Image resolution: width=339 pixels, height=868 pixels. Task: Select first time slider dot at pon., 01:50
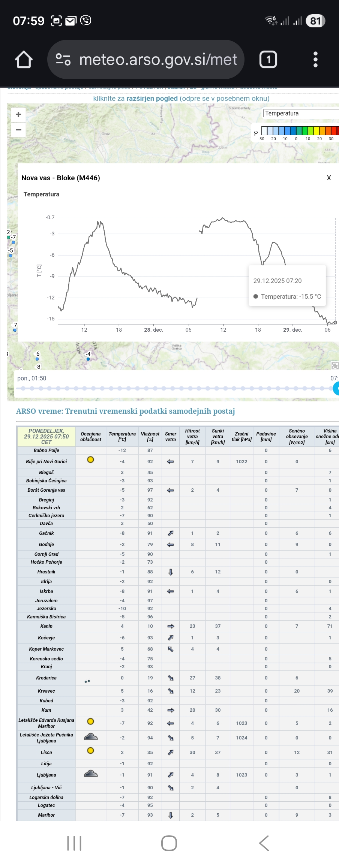point(23,389)
